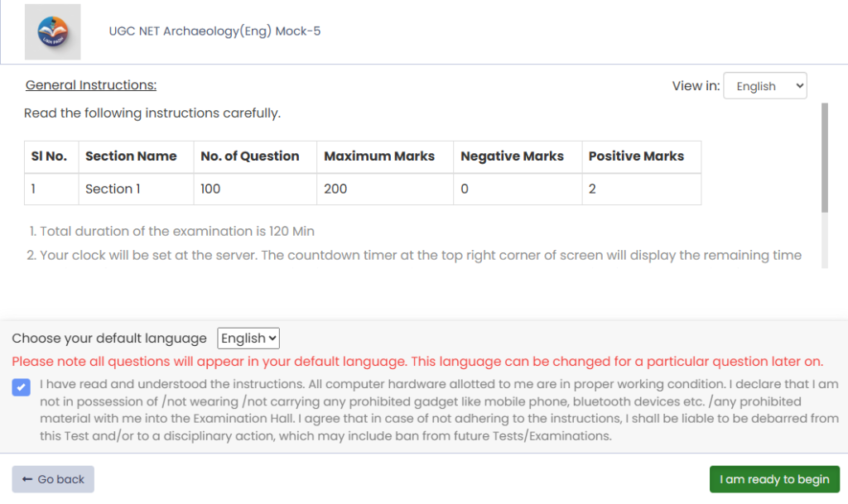Click the Section 1 table cell
Viewport: 848px width, 504px height.
tap(113, 189)
